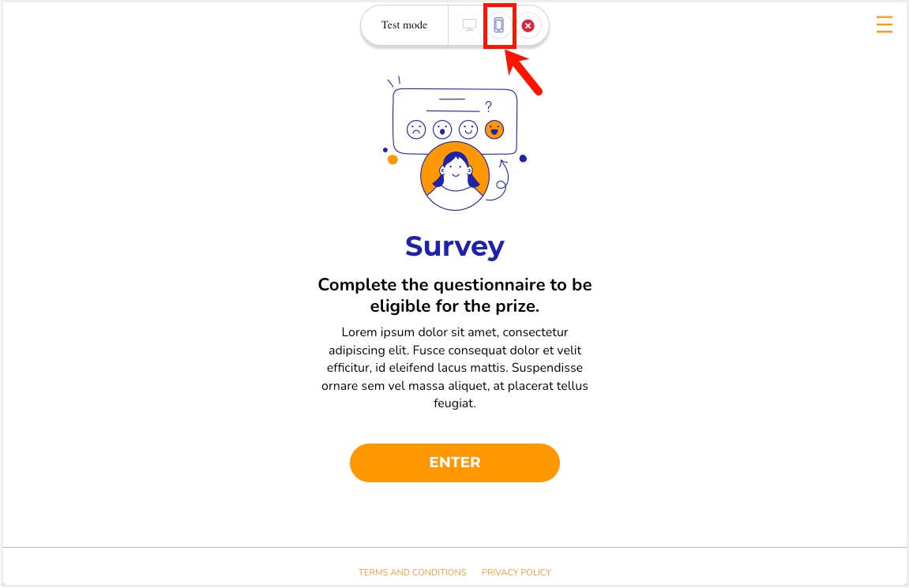909x588 pixels.
Task: Click the sad face emoji
Action: 415,129
